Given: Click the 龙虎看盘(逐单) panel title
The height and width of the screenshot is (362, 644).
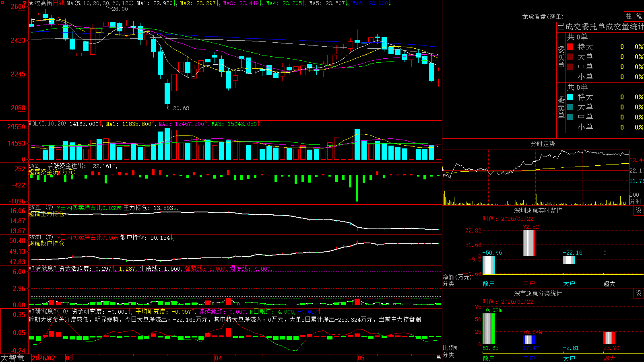Looking at the screenshot, I should (x=543, y=16).
